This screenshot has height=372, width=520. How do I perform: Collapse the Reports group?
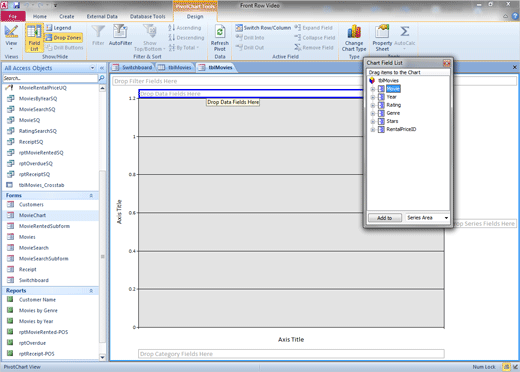(x=91, y=291)
